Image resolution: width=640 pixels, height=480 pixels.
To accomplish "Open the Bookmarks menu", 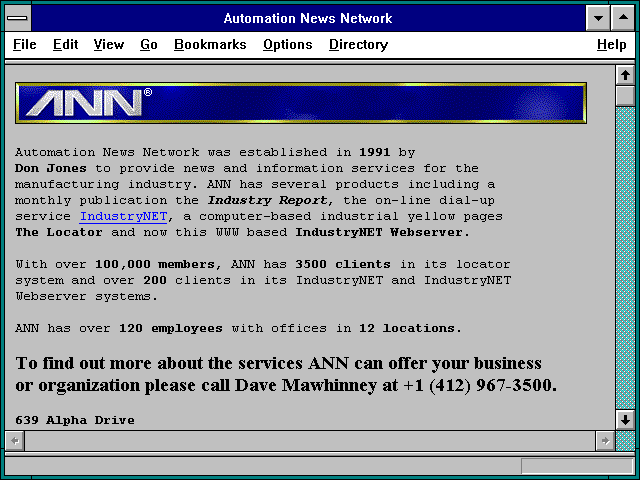I will tap(210, 44).
